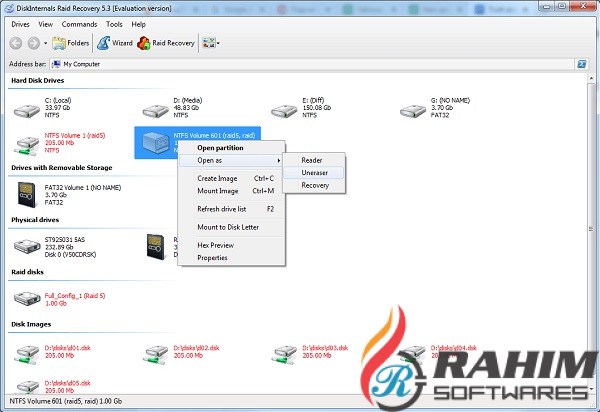
Task: Minimize the Raid Recovery window
Action: click(546, 7)
